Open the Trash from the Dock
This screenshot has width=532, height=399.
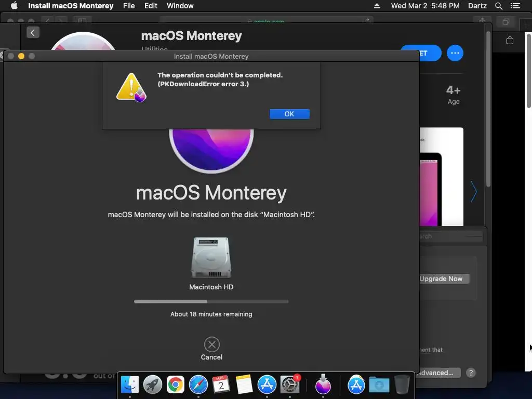402,385
